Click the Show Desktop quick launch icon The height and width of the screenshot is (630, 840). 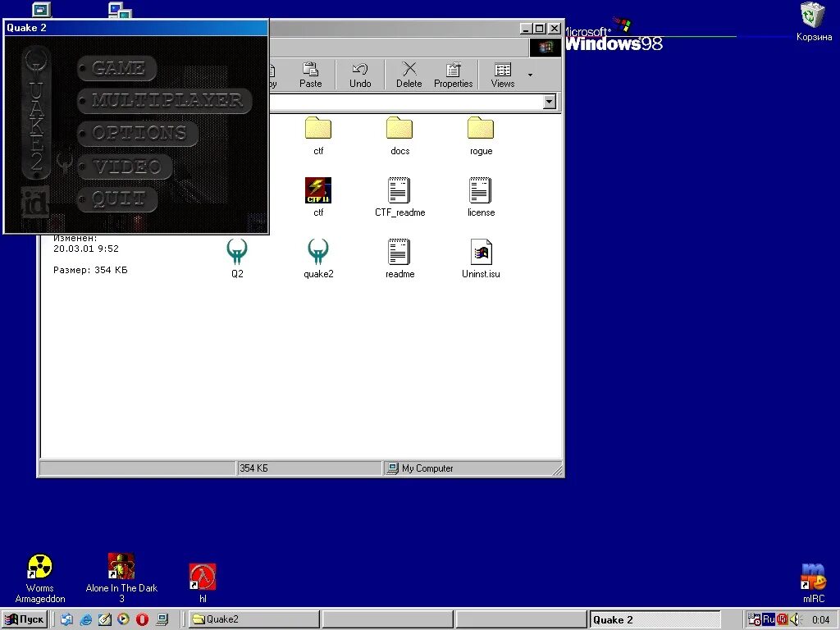(66, 620)
